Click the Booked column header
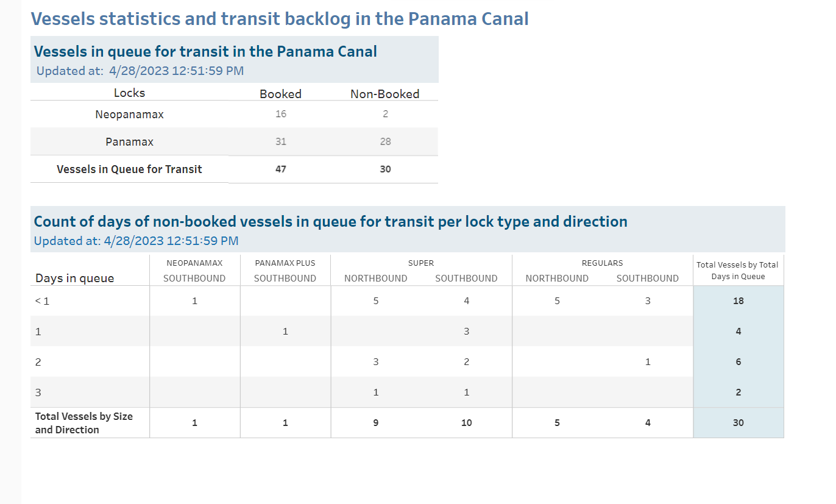This screenshot has width=836, height=504. 280,94
